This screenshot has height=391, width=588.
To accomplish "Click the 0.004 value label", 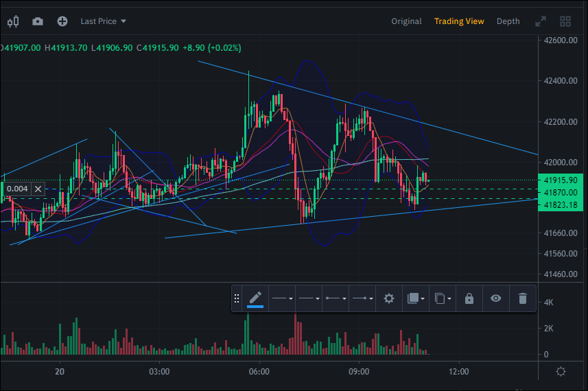I will (17, 189).
